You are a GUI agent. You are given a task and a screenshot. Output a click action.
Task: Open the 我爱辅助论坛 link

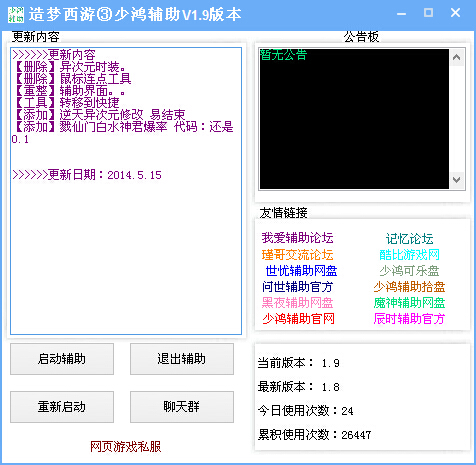297,238
